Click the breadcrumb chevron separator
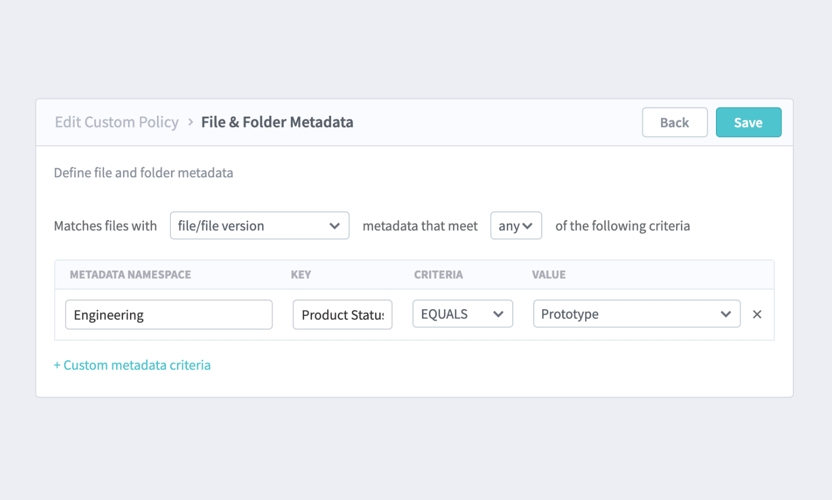This screenshot has width=832, height=500. [190, 122]
